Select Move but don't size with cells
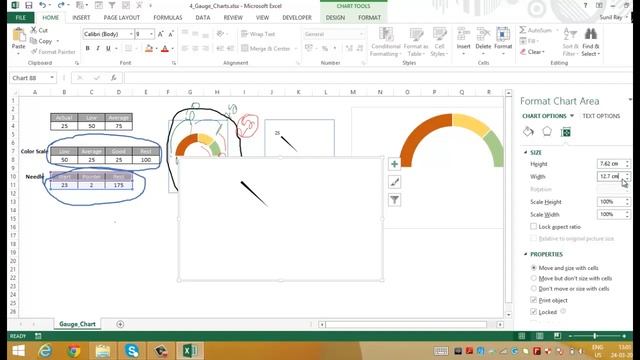This screenshot has width=640, height=360. click(x=533, y=278)
